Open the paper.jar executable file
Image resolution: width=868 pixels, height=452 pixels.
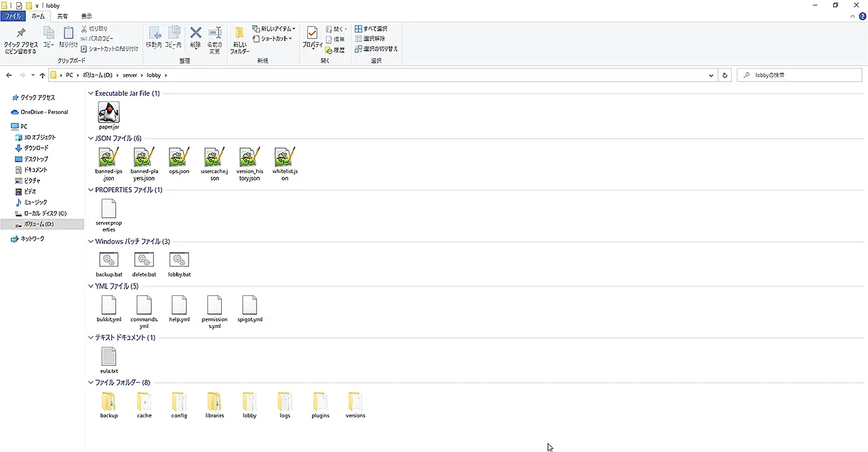(x=108, y=113)
